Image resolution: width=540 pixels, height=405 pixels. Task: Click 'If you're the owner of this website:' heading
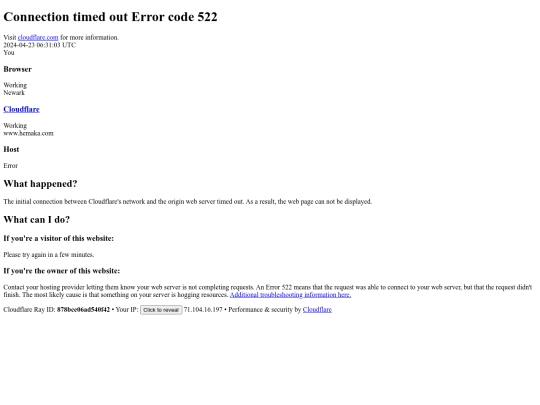click(62, 271)
